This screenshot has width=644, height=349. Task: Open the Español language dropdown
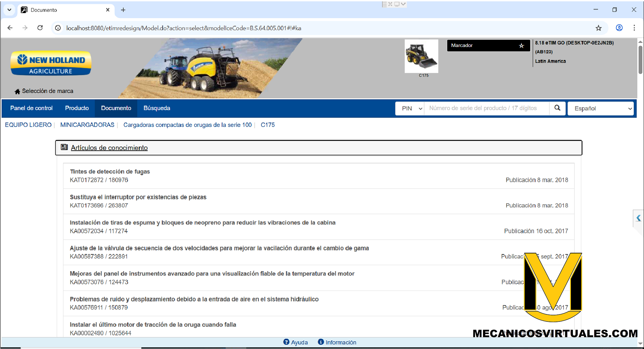coord(600,108)
